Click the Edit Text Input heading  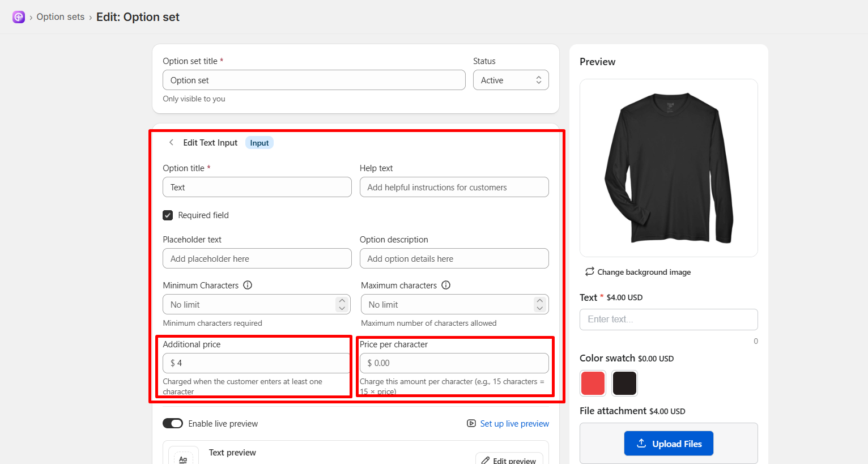pos(210,143)
